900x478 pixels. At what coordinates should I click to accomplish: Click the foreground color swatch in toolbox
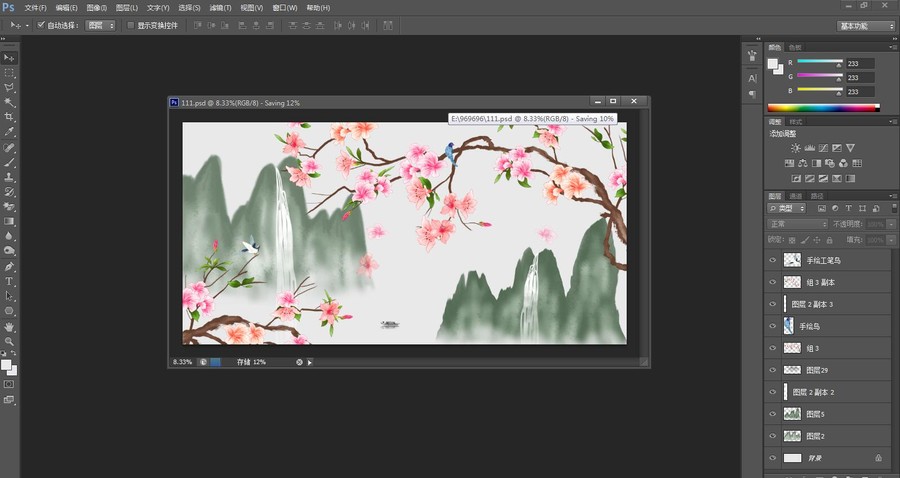[6, 365]
